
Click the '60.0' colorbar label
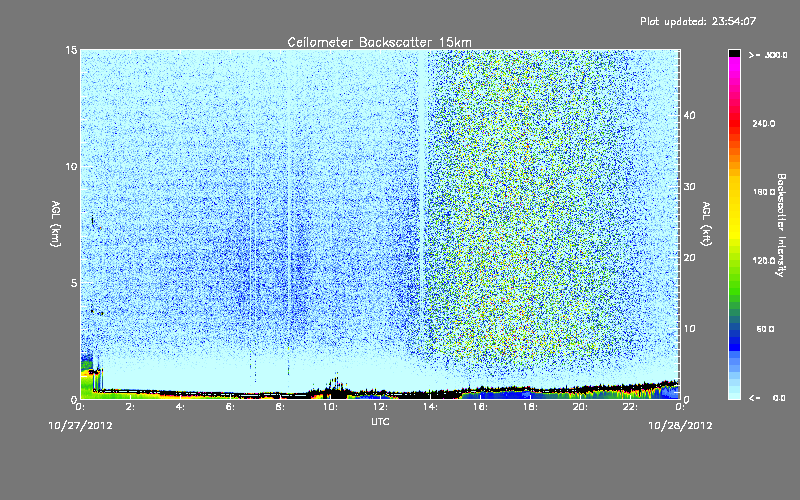tap(765, 329)
